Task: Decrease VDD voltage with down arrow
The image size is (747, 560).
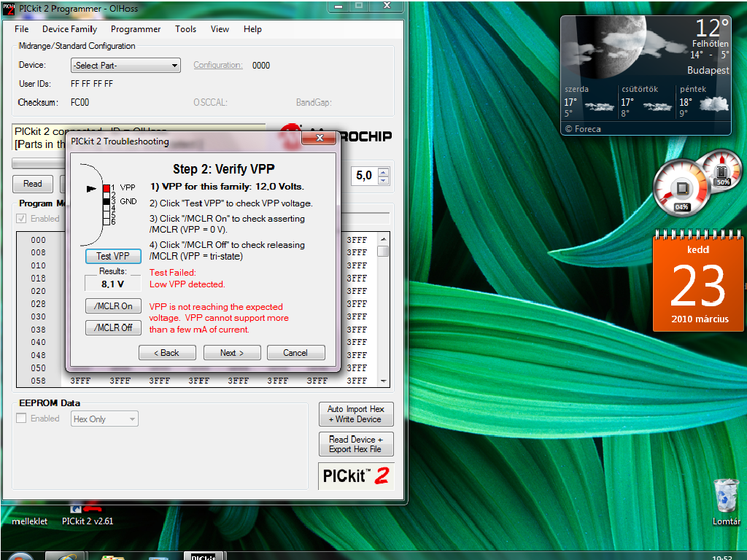Action: point(383,181)
